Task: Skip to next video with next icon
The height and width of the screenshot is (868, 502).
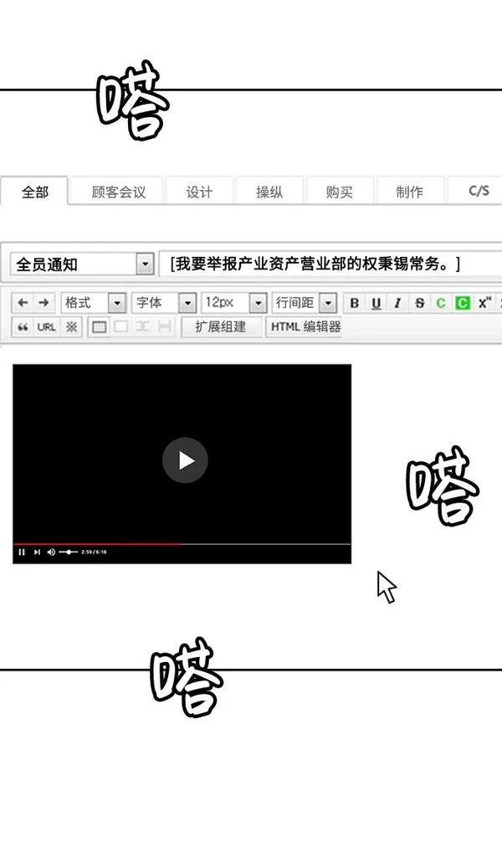Action: coord(37,552)
